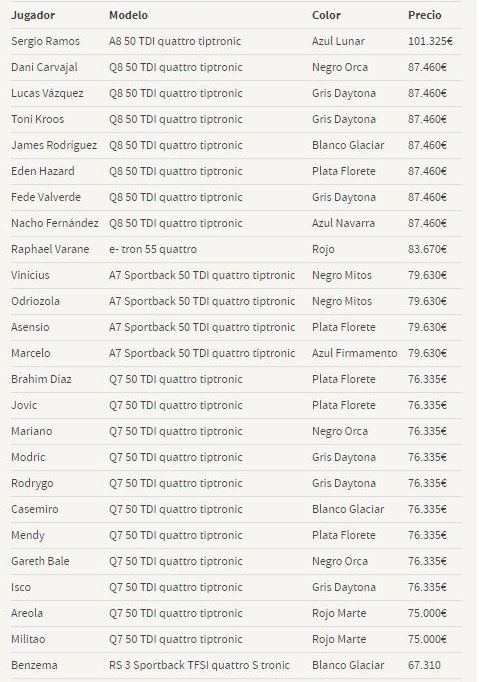
Task: Click the Modelo column header
Action: pos(128,15)
